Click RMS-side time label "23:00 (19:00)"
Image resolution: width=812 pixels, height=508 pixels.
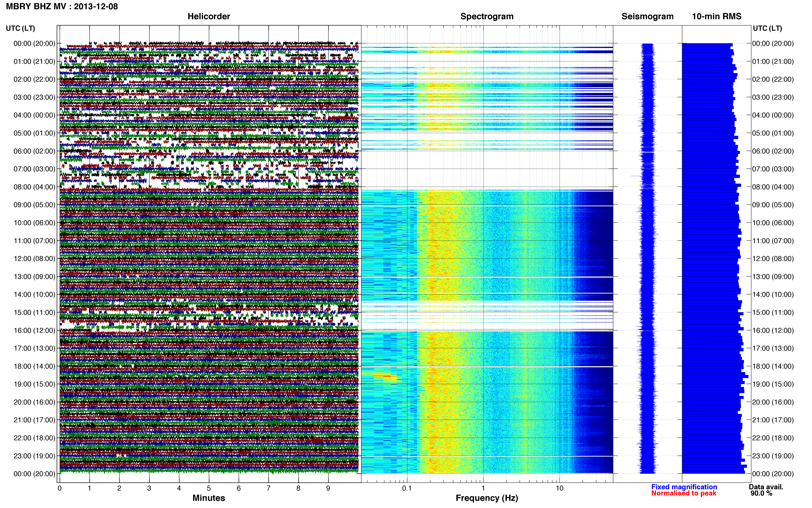pyautogui.click(x=773, y=456)
